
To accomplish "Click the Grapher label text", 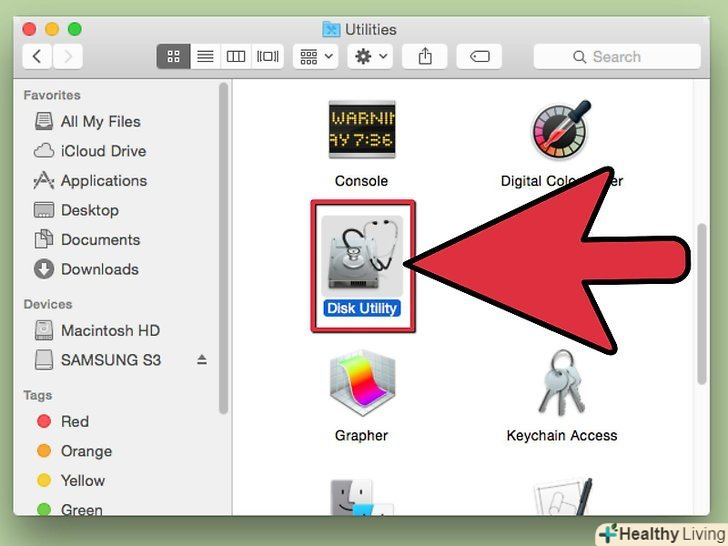I will pyautogui.click(x=361, y=436).
